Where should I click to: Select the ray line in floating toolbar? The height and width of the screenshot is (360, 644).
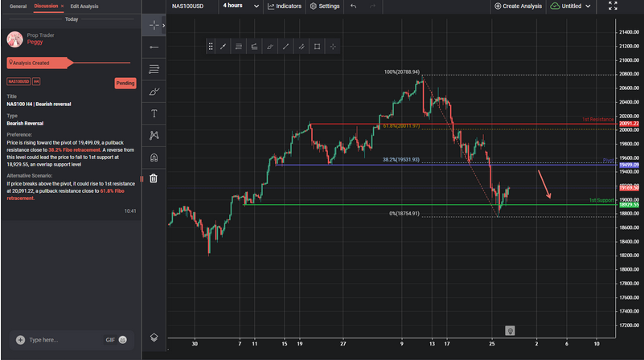[x=285, y=47]
